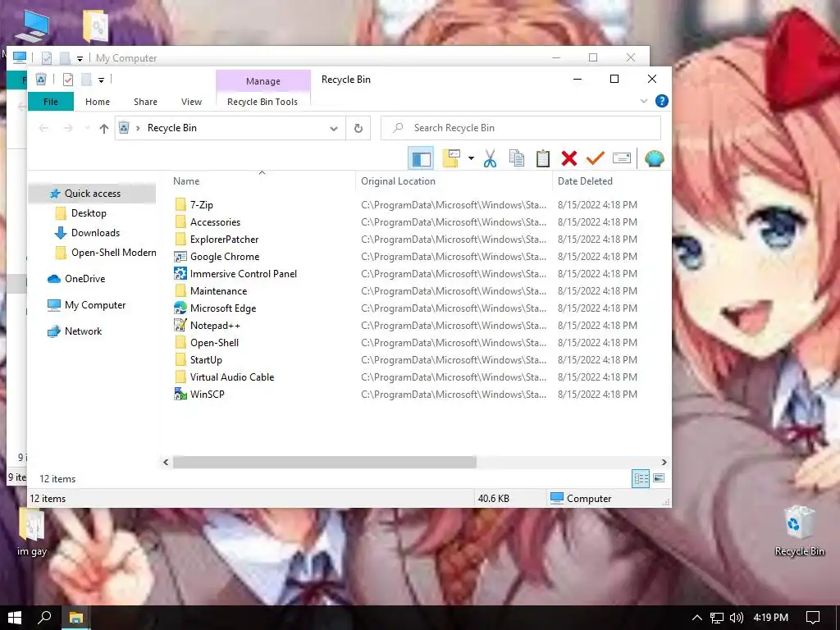The image size is (840, 630).
Task: Select the Open-Shell folder in file list
Action: (x=214, y=342)
